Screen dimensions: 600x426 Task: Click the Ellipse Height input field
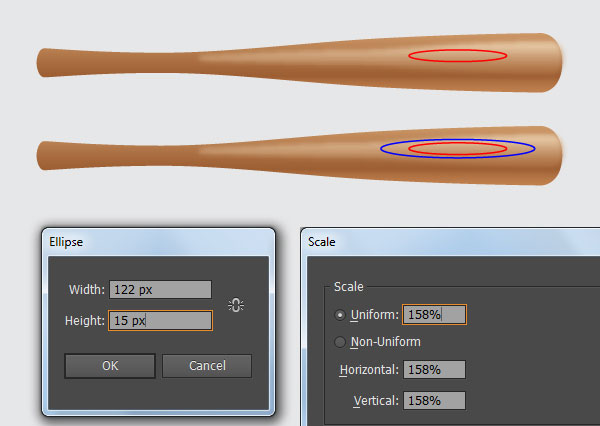160,320
